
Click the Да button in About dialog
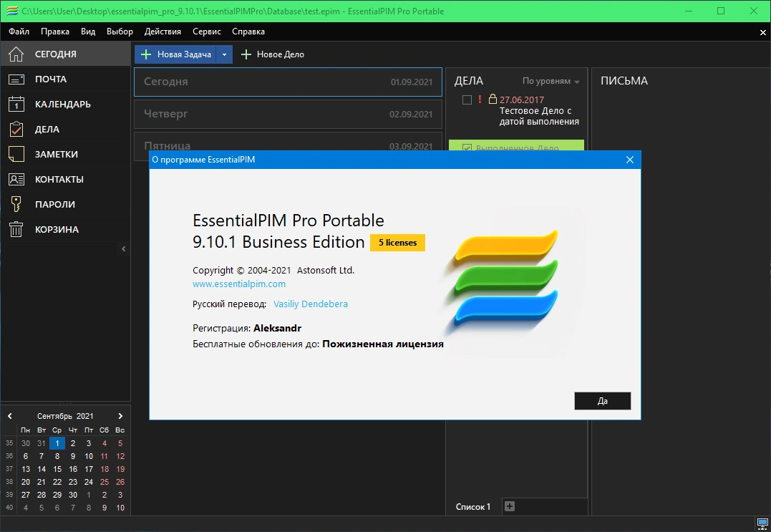[x=602, y=401]
